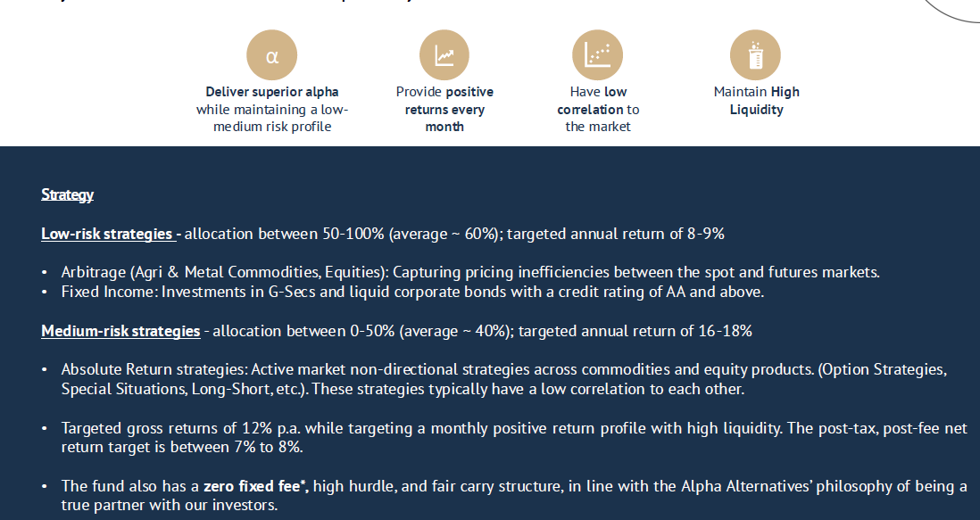Click 'targeted annual return of 8-9%' text
The image size is (980, 520).
[616, 234]
